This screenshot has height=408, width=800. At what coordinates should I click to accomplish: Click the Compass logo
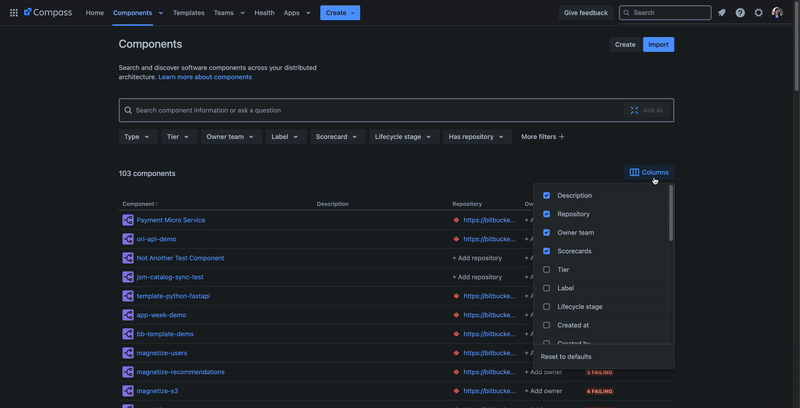tap(48, 12)
